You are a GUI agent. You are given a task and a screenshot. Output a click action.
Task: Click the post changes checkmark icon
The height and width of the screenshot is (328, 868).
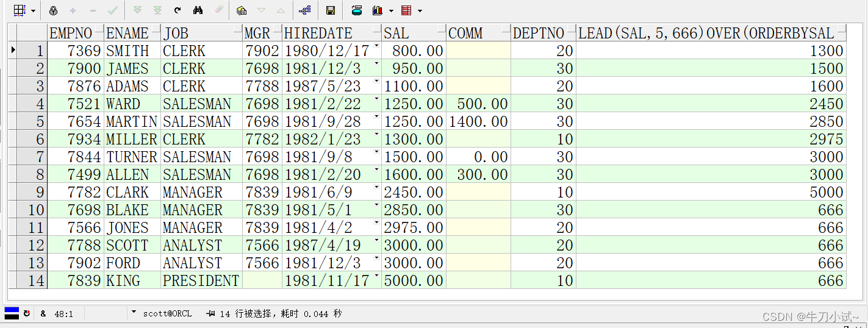[113, 10]
